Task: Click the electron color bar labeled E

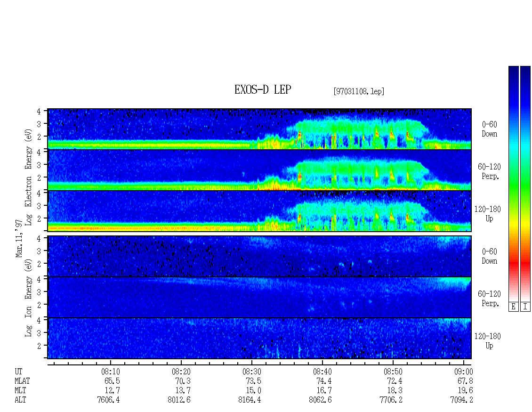Action: click(x=513, y=183)
